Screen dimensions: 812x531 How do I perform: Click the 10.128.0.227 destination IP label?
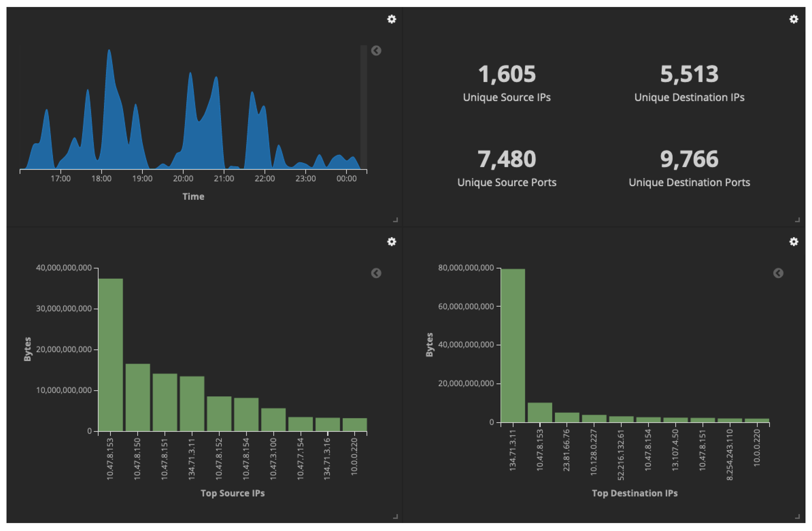click(594, 452)
